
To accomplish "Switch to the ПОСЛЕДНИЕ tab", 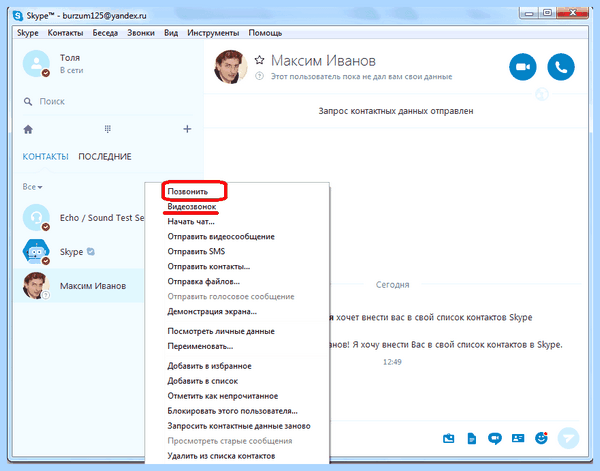I will click(x=105, y=156).
